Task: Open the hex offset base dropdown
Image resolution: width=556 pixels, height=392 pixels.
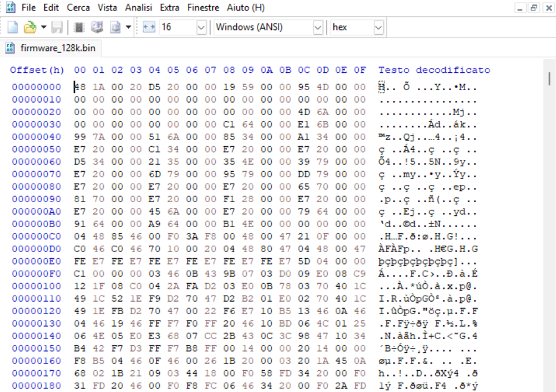Action: pos(378,27)
